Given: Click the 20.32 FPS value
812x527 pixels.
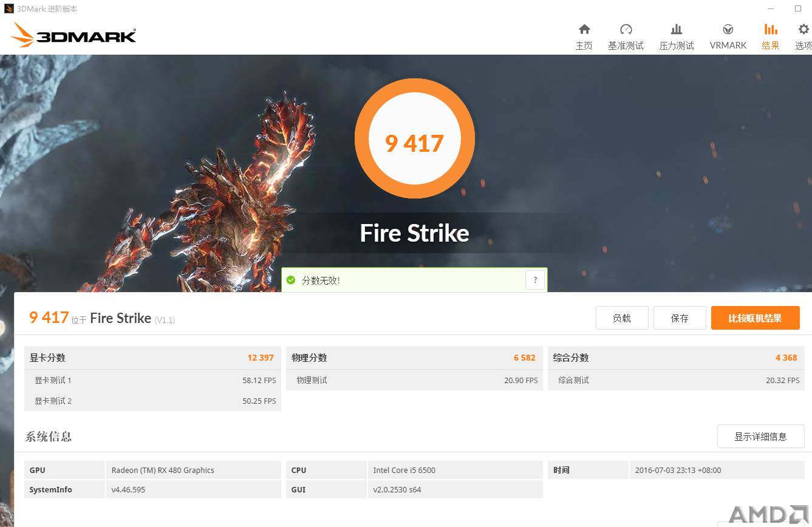Looking at the screenshot, I should pos(783,381).
